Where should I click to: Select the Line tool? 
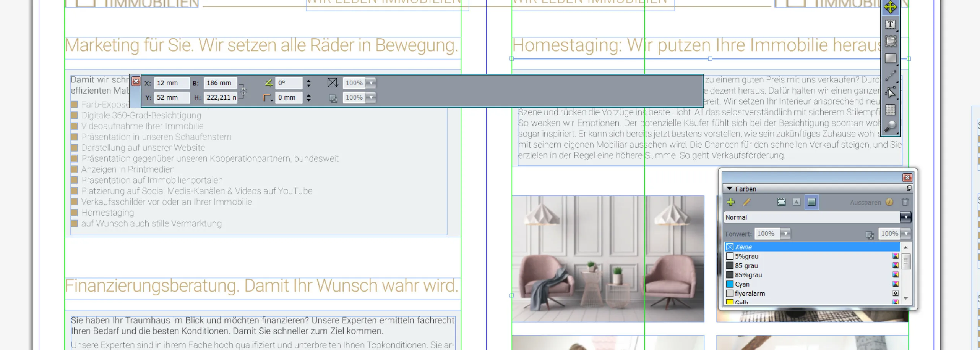[890, 75]
